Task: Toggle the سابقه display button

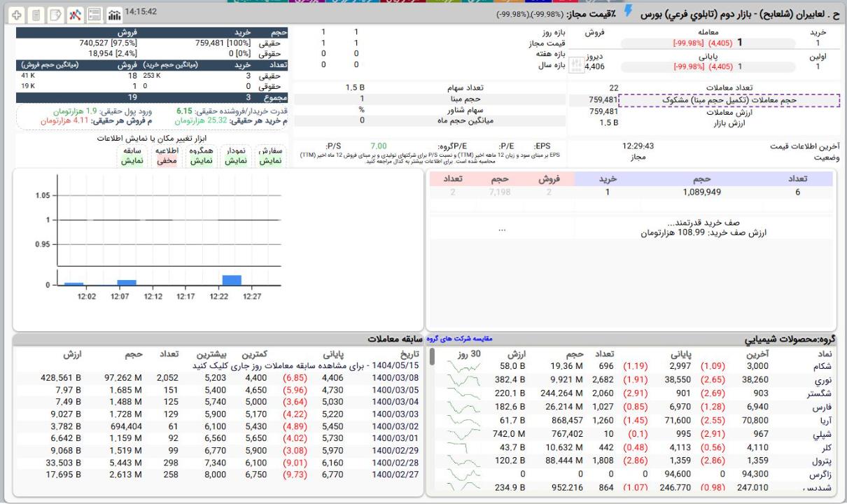Action: tap(132, 155)
